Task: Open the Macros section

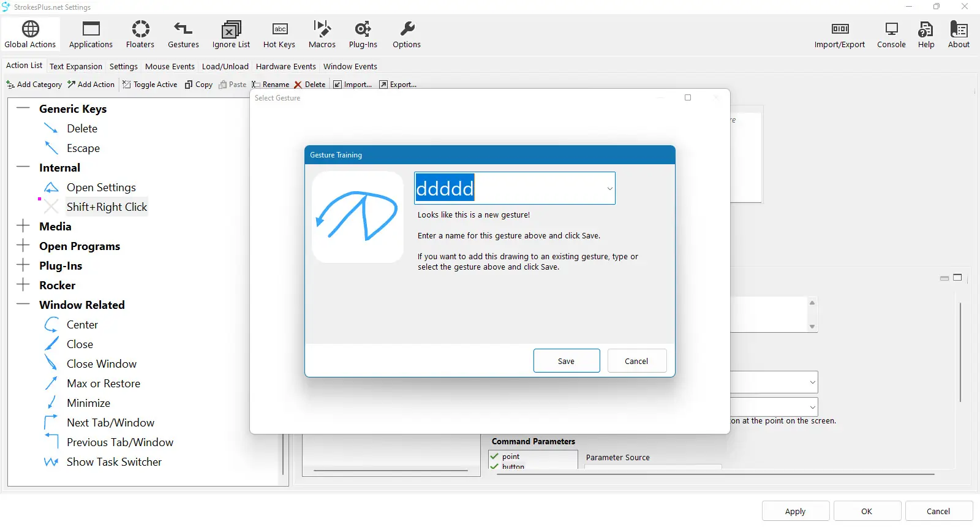Action: 322,34
